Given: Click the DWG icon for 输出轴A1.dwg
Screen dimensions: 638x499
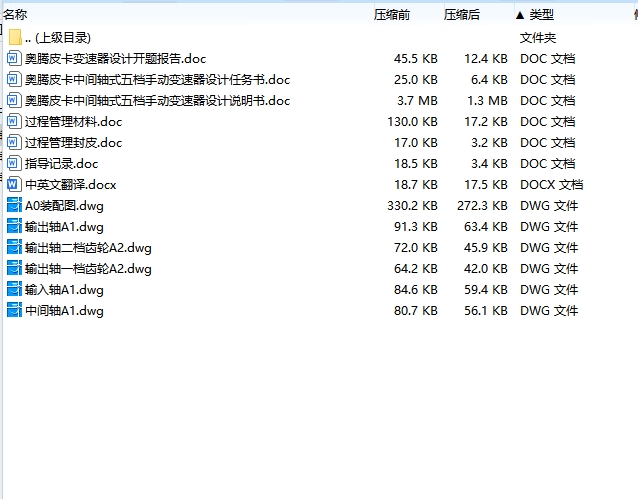Looking at the screenshot, I should pos(14,226).
